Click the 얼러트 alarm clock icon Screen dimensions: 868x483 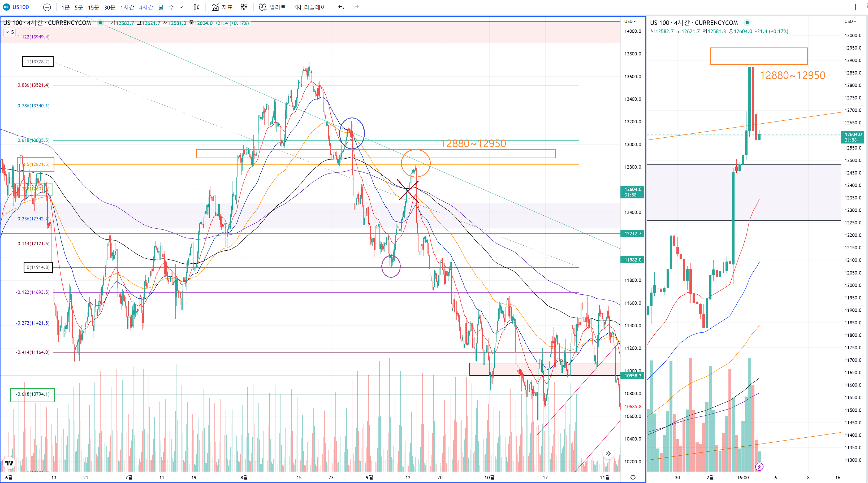point(262,7)
